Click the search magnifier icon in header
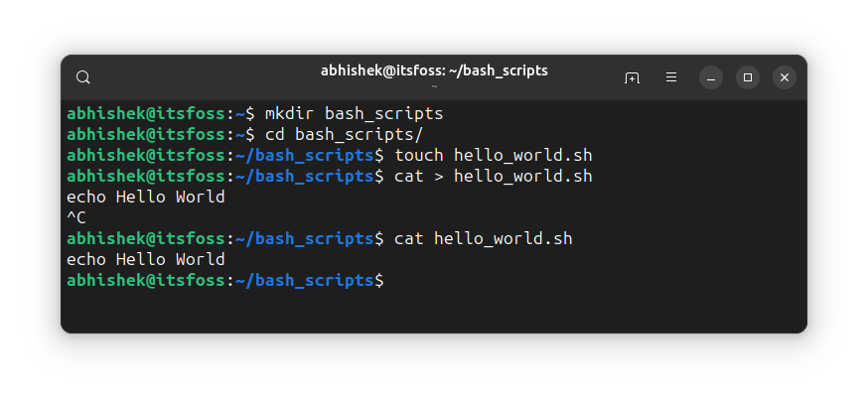 (83, 77)
